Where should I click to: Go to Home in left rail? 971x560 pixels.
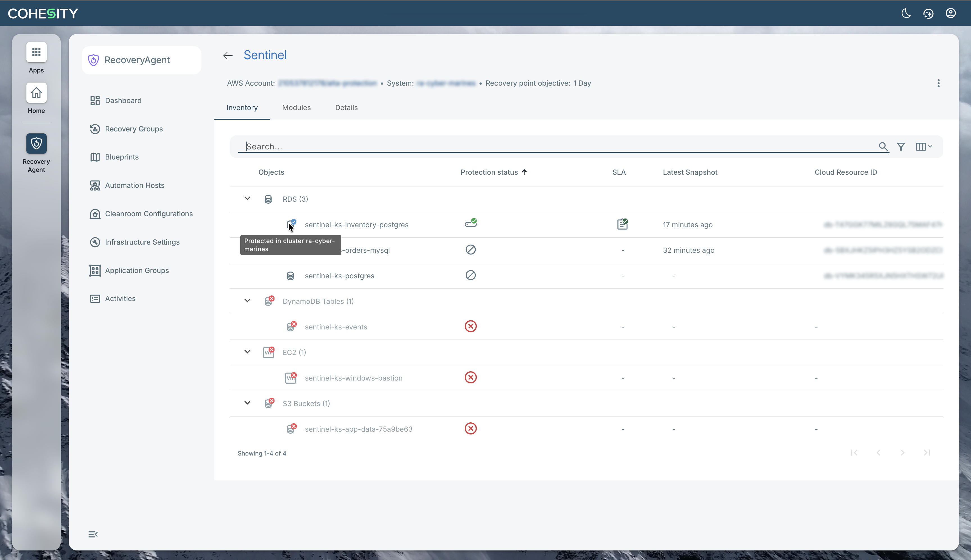[36, 93]
